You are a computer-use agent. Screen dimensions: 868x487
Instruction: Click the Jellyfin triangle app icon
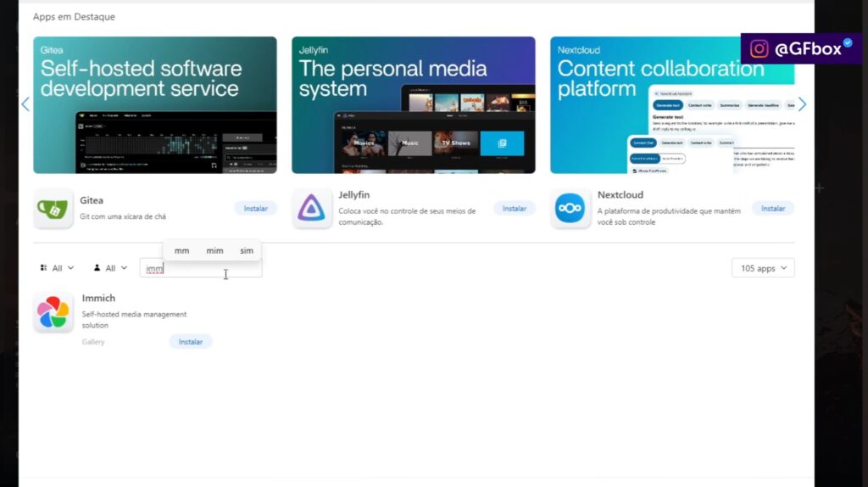[x=312, y=209]
